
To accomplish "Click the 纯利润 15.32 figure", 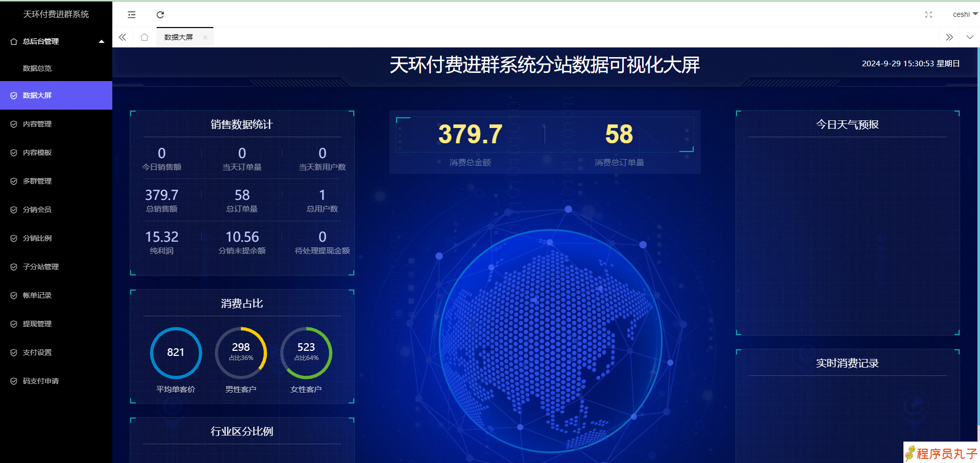I will tap(162, 237).
